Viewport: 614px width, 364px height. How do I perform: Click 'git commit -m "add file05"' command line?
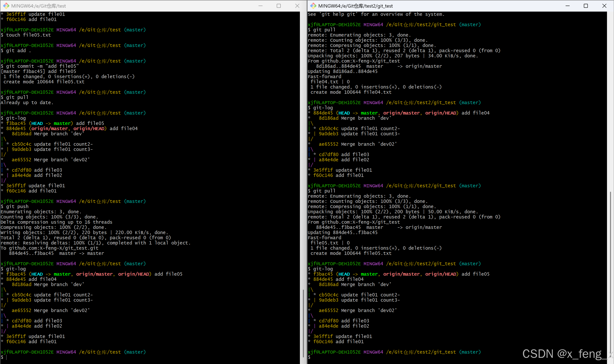click(42, 66)
